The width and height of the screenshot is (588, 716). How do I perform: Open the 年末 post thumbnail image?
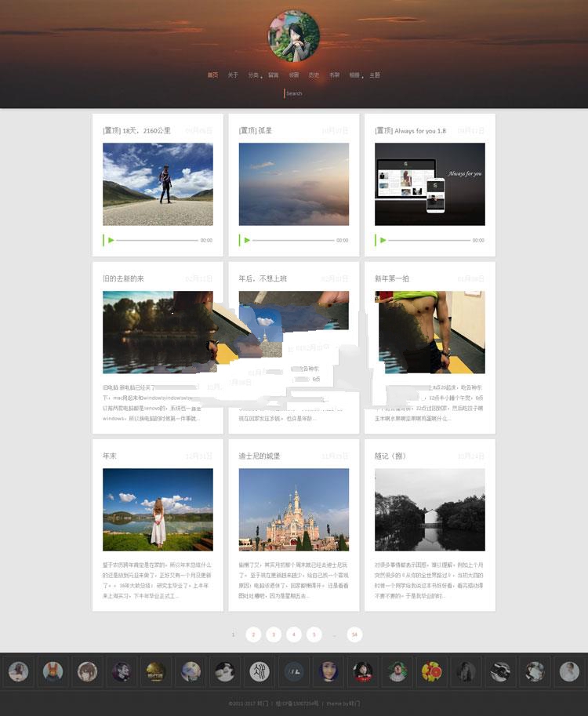pos(158,510)
